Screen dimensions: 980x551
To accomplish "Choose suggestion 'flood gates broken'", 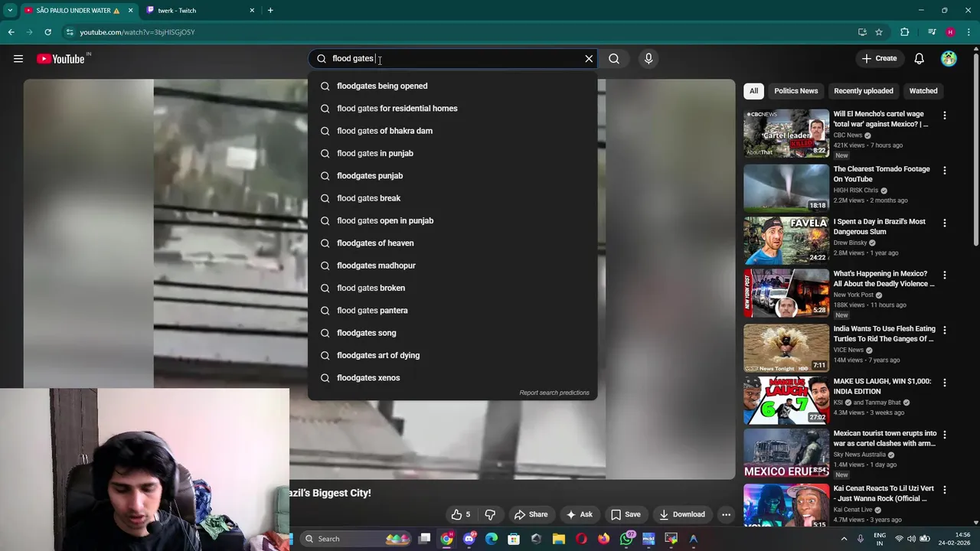I will click(x=452, y=288).
